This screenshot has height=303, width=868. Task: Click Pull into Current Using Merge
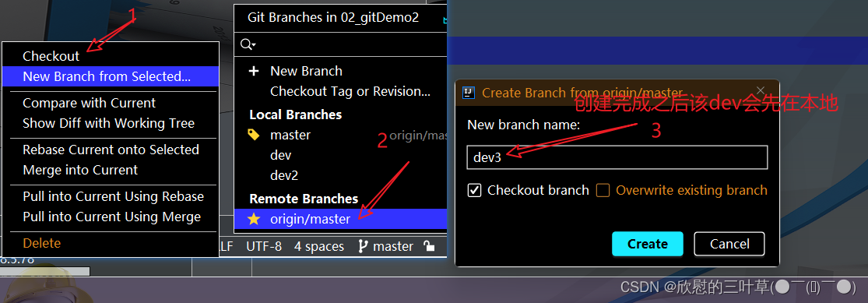(111, 217)
